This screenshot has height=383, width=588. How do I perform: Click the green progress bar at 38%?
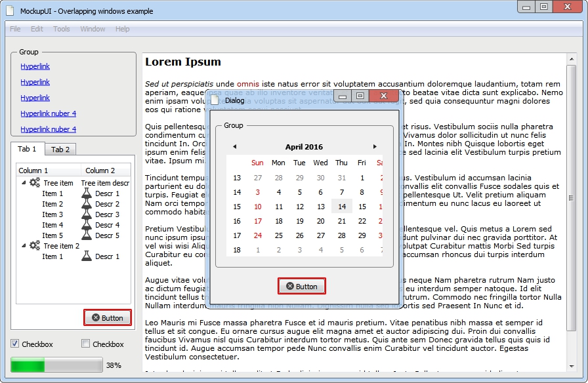click(x=56, y=365)
